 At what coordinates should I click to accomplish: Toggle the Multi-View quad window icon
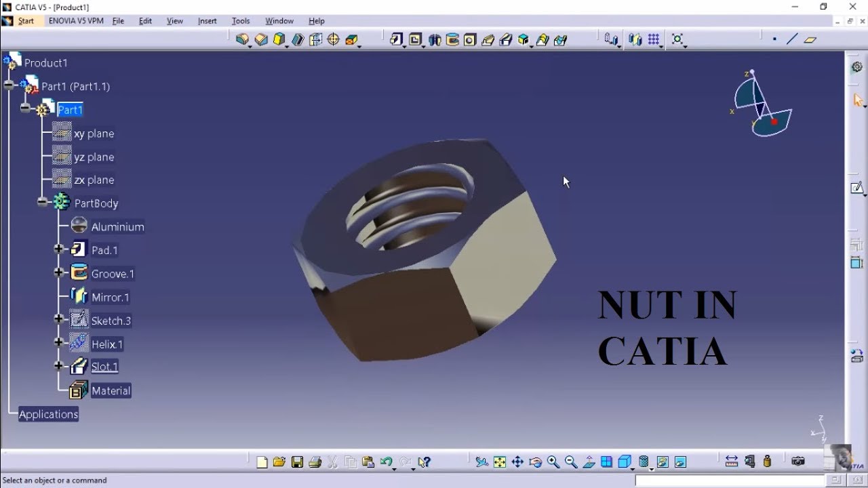tap(607, 462)
